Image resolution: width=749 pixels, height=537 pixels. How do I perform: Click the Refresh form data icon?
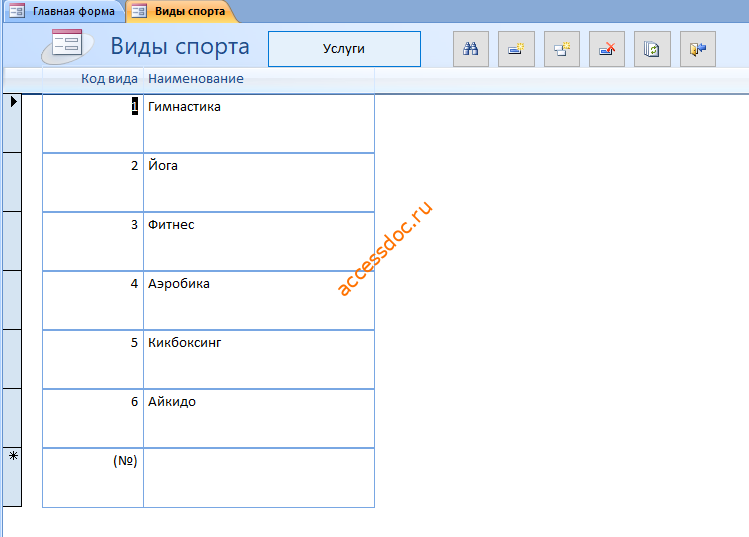(652, 49)
